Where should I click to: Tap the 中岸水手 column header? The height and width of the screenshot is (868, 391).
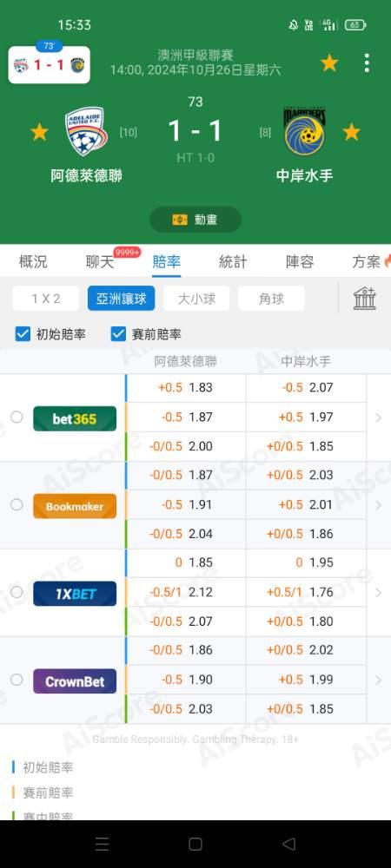click(306, 361)
